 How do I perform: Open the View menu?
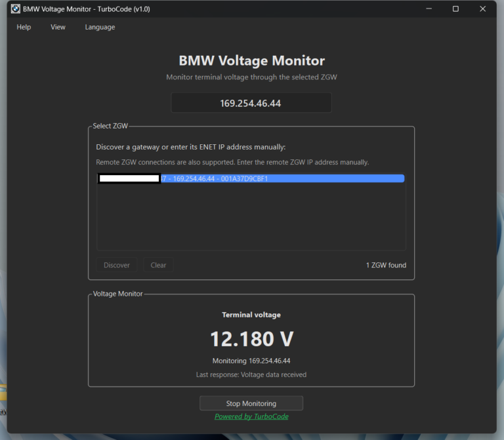pyautogui.click(x=58, y=27)
